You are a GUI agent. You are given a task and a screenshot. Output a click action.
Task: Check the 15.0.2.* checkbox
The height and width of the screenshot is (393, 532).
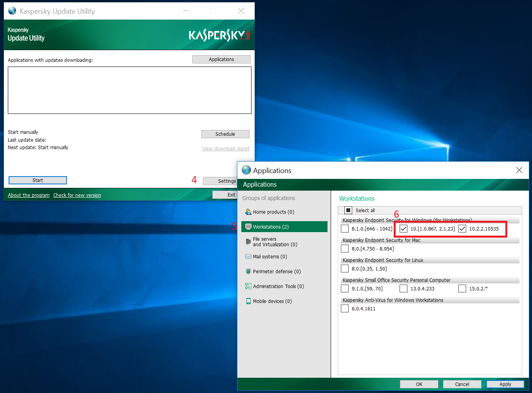pyautogui.click(x=462, y=288)
